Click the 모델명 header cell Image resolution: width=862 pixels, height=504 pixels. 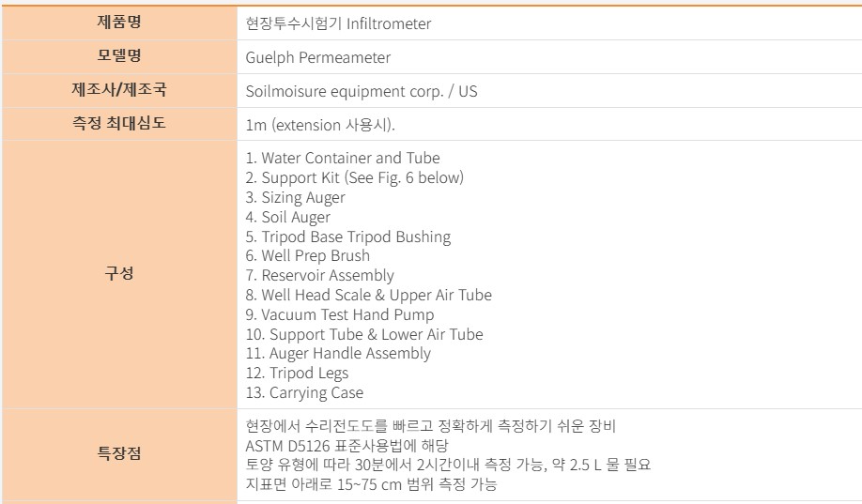point(119,56)
